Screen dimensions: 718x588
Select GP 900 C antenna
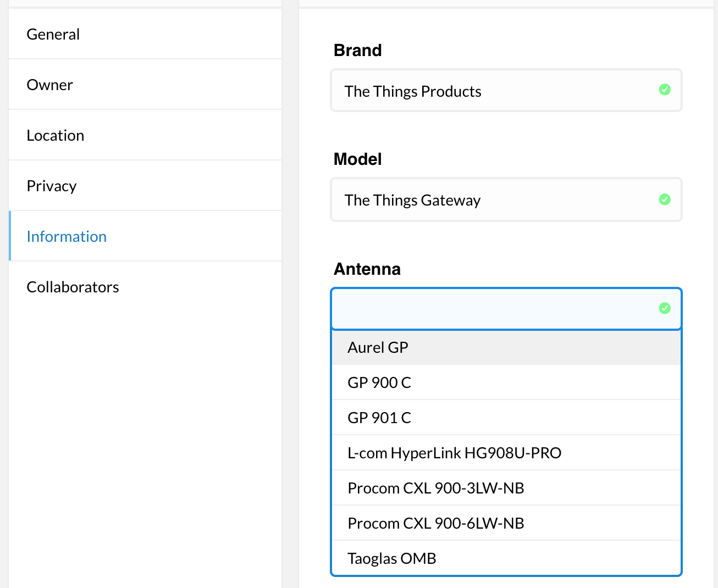click(506, 382)
